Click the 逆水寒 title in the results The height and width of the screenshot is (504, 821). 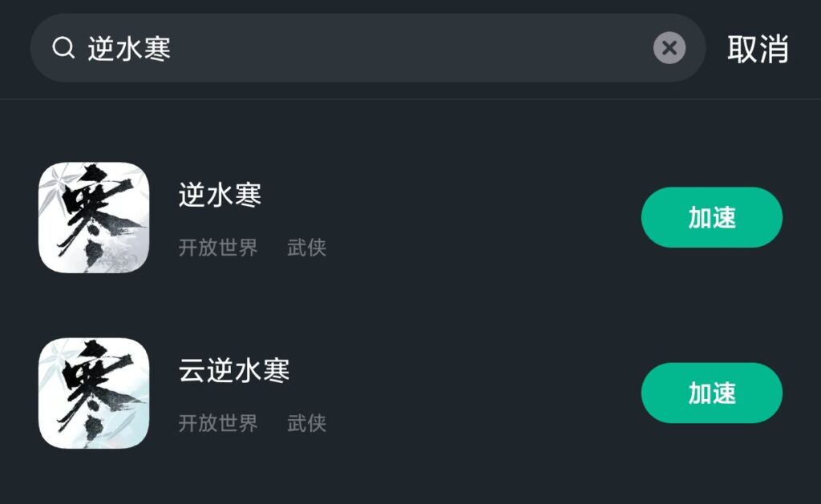click(x=220, y=195)
